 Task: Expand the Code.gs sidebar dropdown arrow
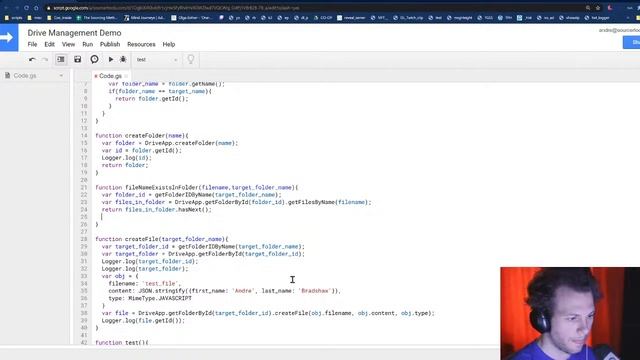pyautogui.click(x=61, y=76)
